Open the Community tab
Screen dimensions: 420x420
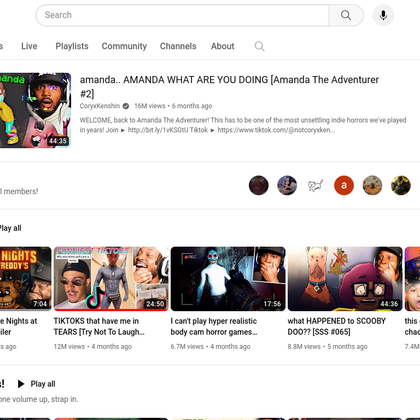pos(124,46)
